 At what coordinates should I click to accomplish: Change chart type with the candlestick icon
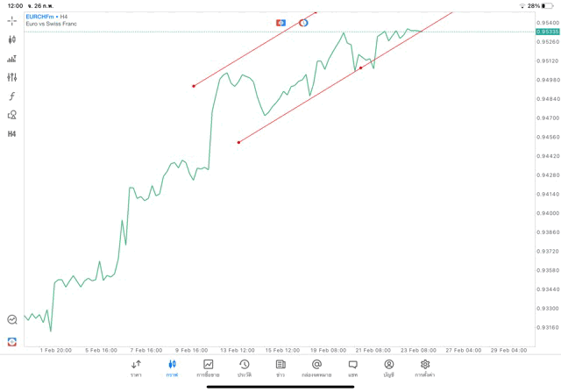12,39
